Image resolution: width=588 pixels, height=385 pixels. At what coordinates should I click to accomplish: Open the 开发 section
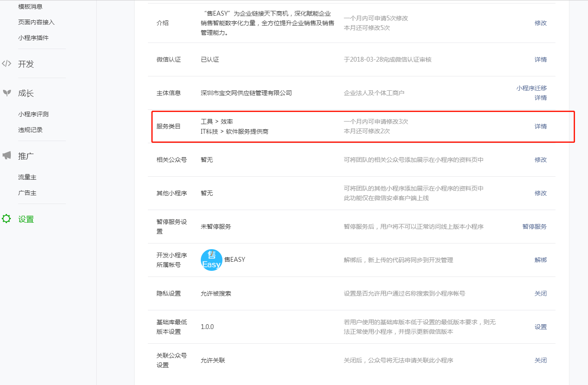pos(26,64)
